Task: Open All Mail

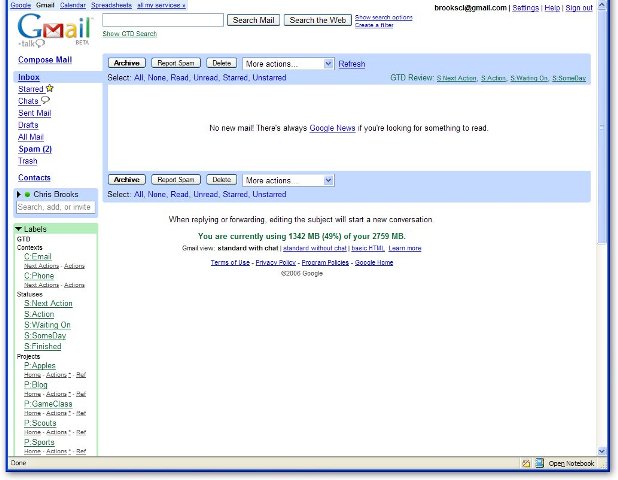Action: click(x=31, y=137)
